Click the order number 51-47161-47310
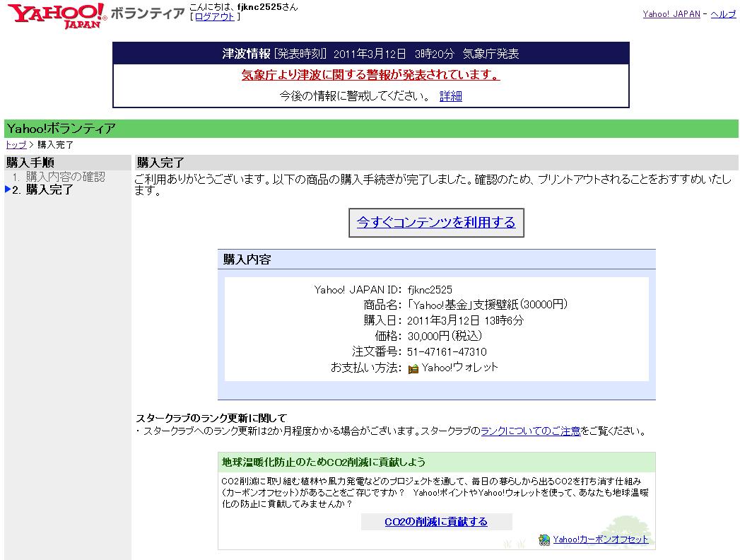The width and height of the screenshot is (740, 560). pyautogui.click(x=447, y=352)
